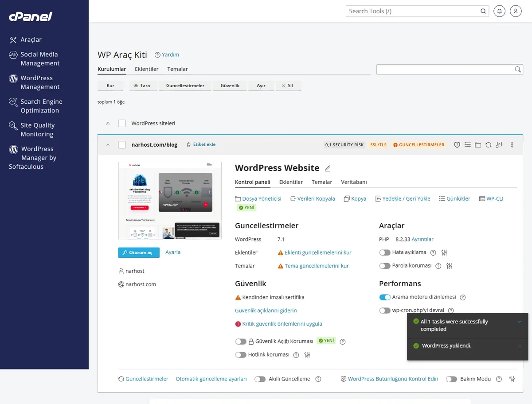
Task: Click the Kur button
Action: [x=111, y=85]
